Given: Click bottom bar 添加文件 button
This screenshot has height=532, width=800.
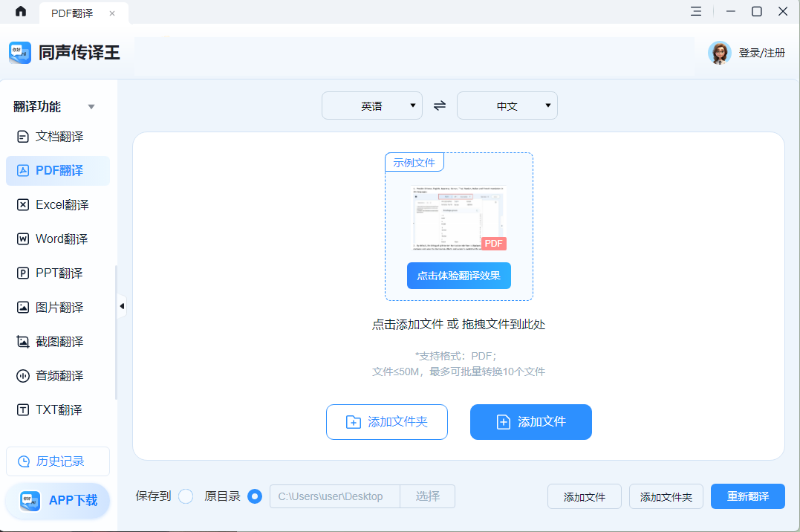Looking at the screenshot, I should click(x=585, y=496).
